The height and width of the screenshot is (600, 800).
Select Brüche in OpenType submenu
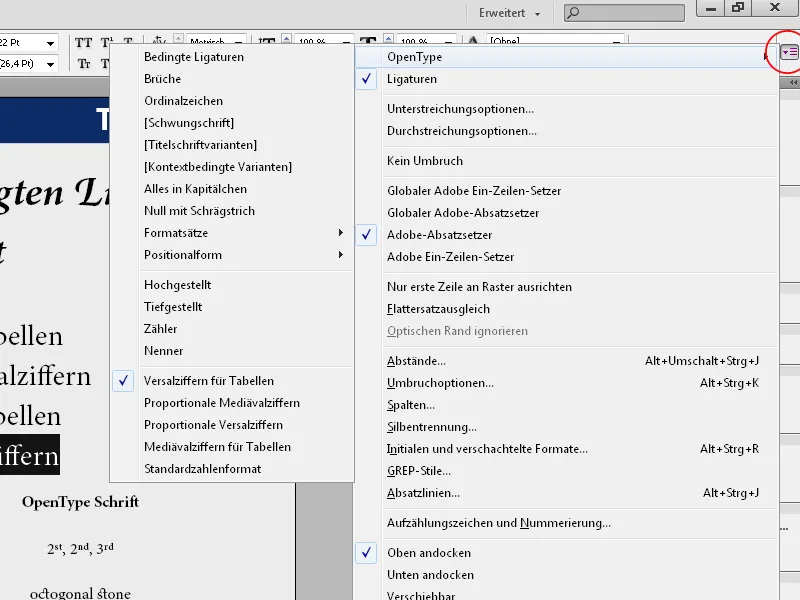click(x=232, y=79)
